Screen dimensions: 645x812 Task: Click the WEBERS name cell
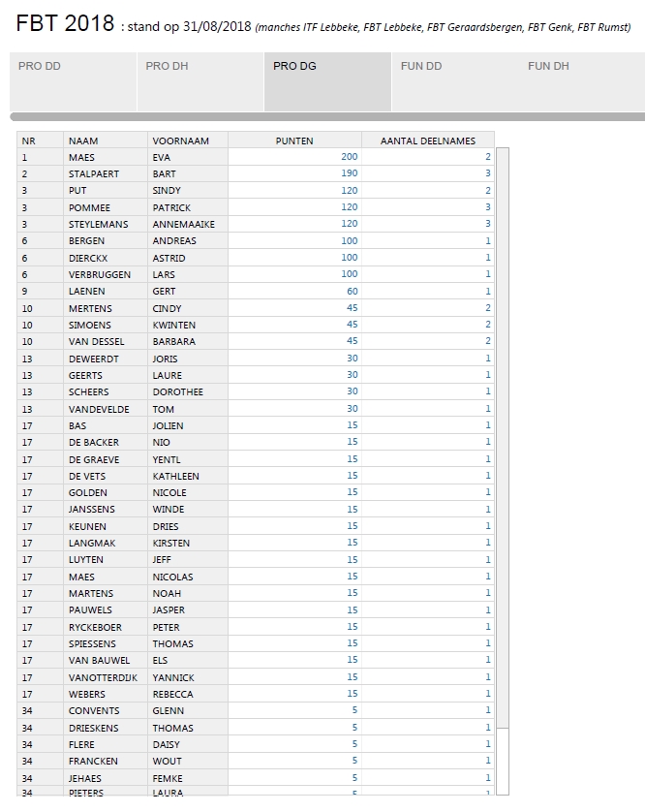(106, 694)
